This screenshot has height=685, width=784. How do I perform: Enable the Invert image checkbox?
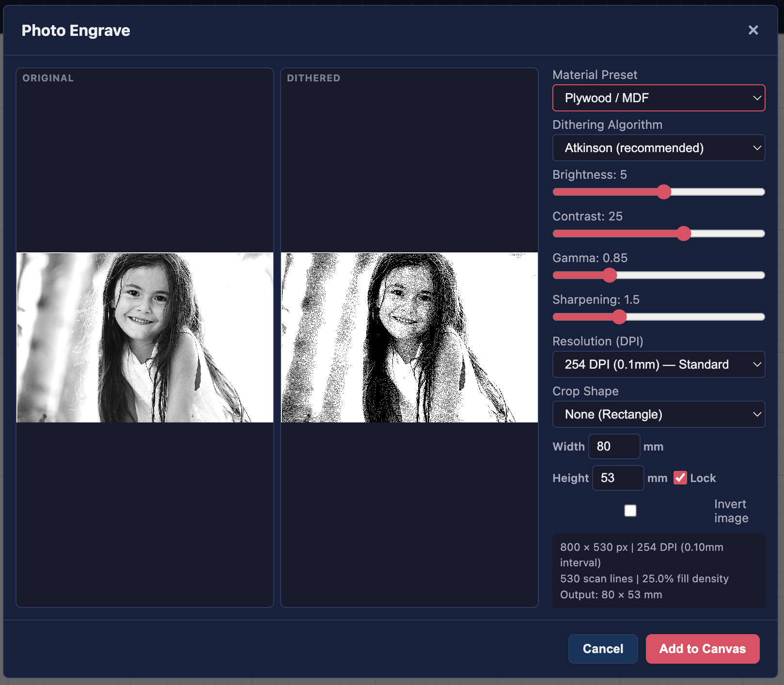point(630,510)
